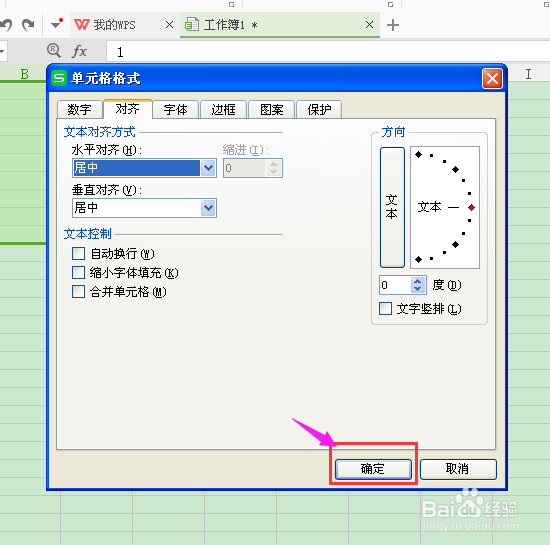Close the 工作簿1 document tab
This screenshot has width=550, height=545.
point(369,25)
